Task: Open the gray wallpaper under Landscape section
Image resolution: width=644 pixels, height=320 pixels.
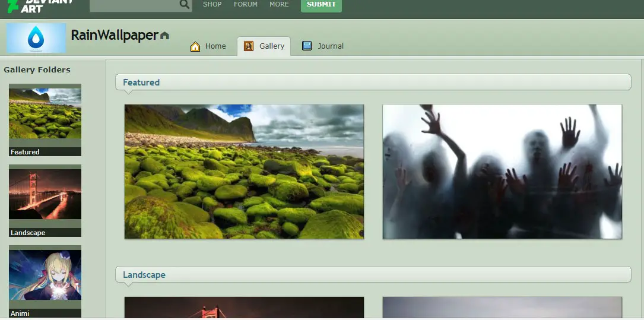Action: click(x=502, y=308)
